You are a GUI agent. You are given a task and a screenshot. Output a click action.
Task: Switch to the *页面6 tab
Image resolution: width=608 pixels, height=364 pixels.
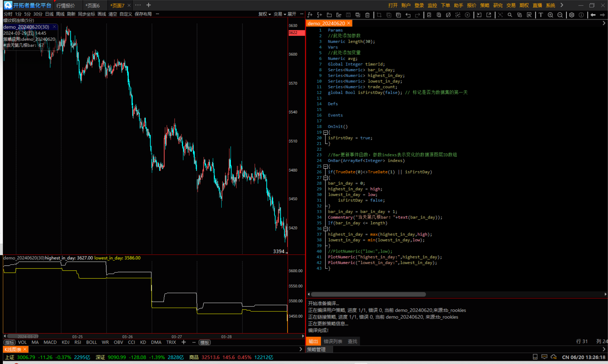point(92,5)
